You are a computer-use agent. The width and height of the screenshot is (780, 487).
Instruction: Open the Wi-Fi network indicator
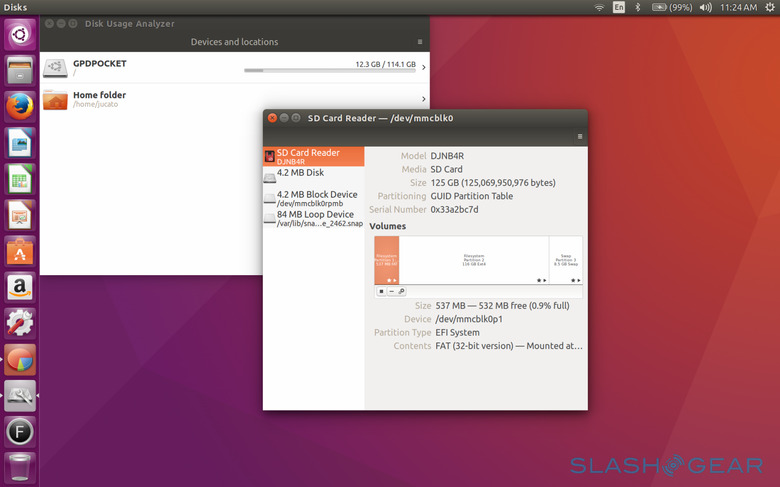(599, 7)
